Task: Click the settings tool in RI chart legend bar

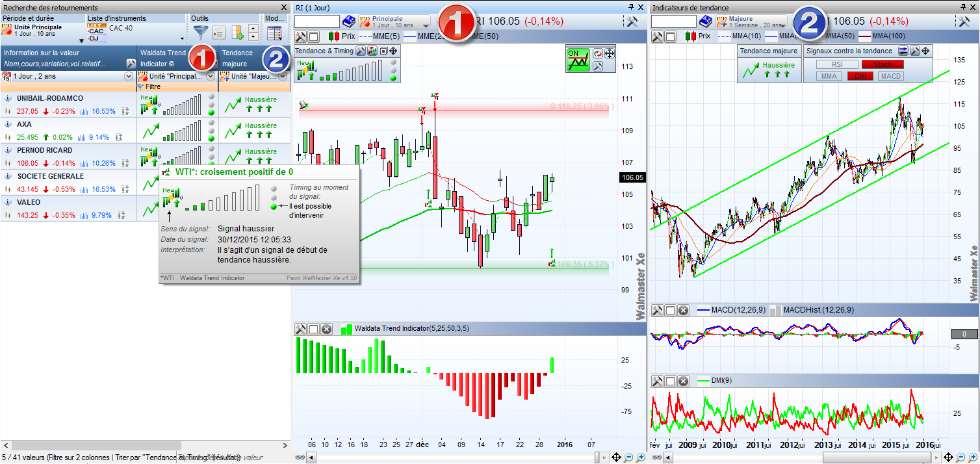Action: (x=301, y=36)
